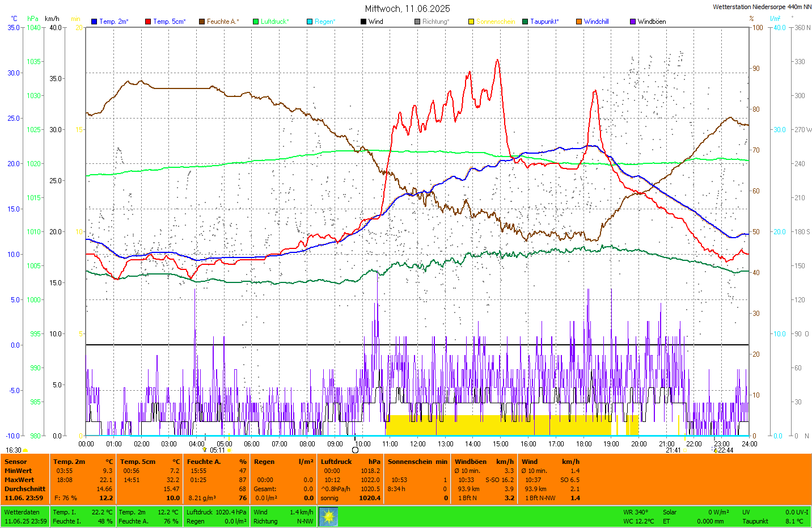Click the cyan Regen legend square
This screenshot has width=812, height=528.
310,22
